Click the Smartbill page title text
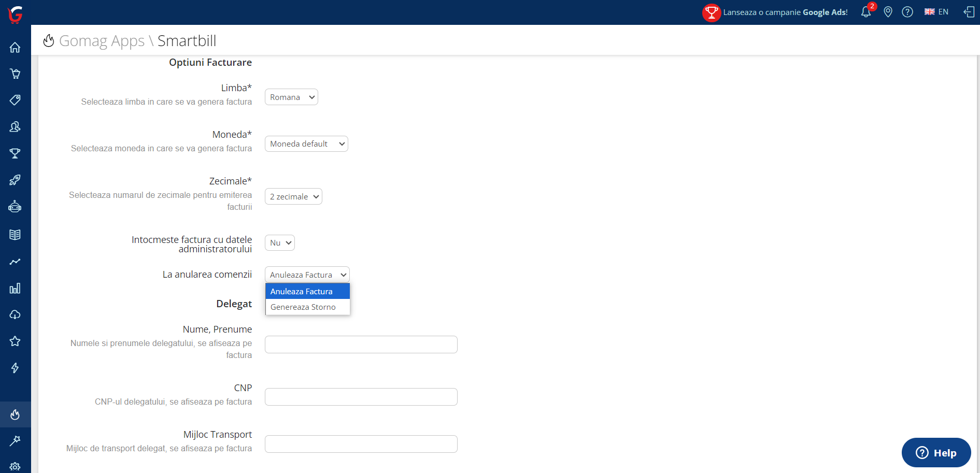 187,40
